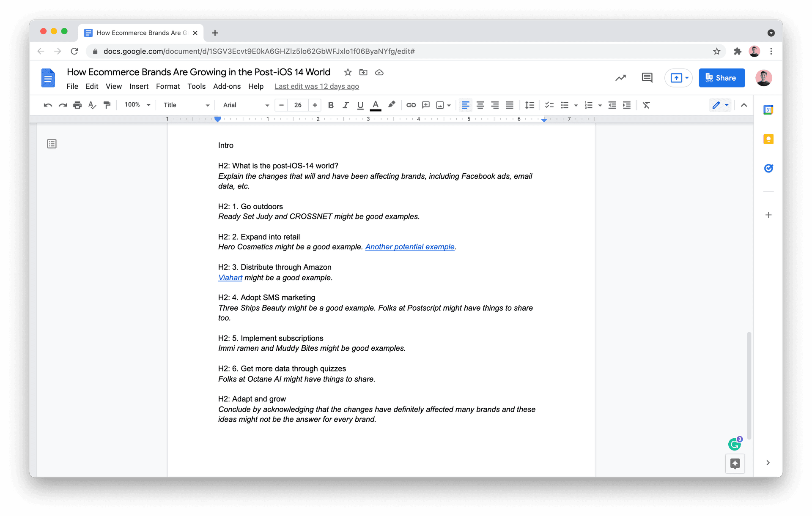Open line and paragraph spacing
Image resolution: width=812 pixels, height=516 pixels.
point(529,105)
